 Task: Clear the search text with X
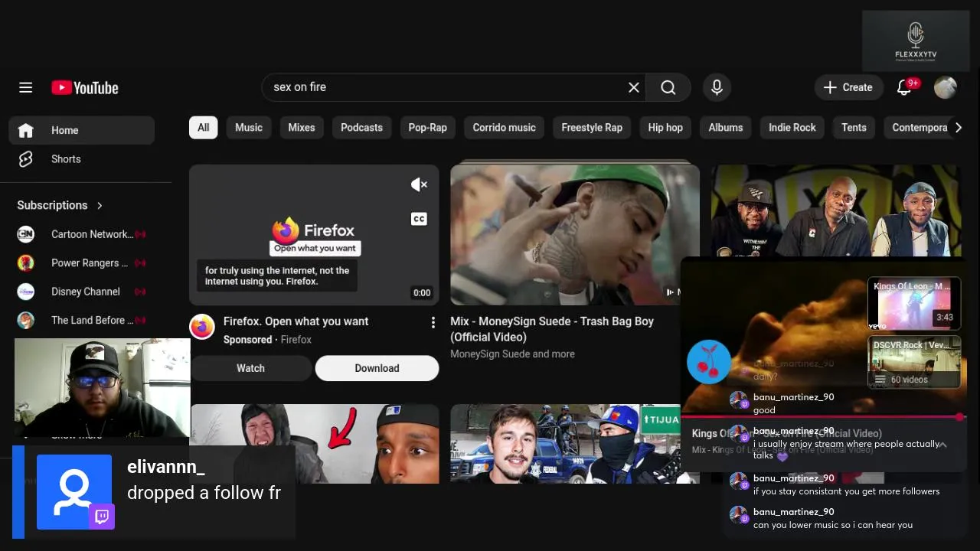point(634,87)
